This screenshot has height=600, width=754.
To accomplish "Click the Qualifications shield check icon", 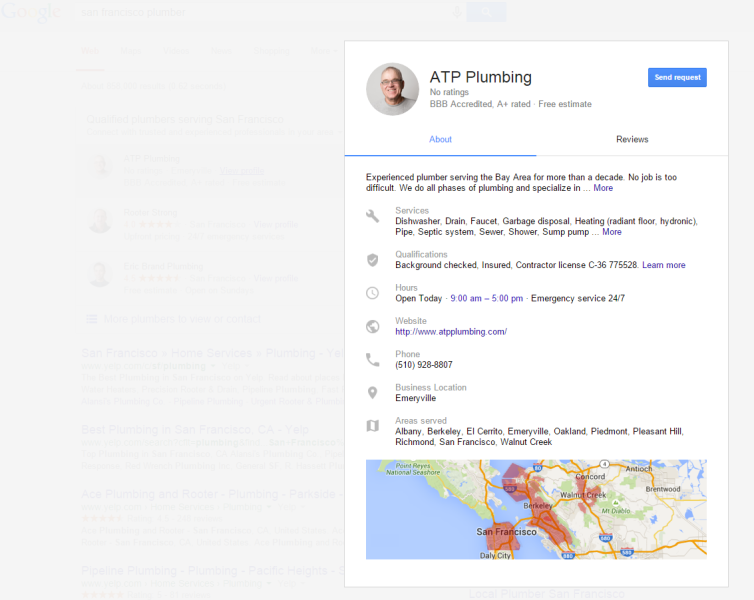I will coord(373,260).
